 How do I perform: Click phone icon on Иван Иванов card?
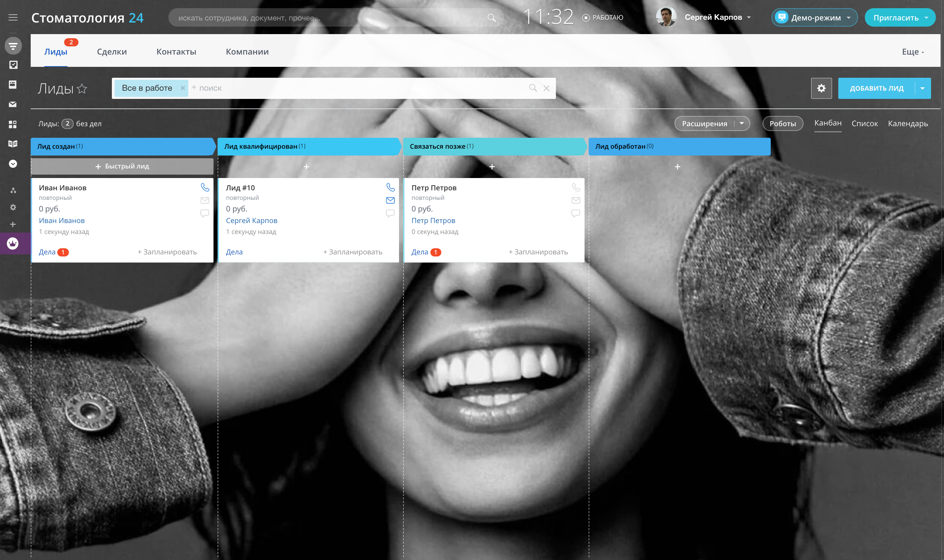coord(205,187)
